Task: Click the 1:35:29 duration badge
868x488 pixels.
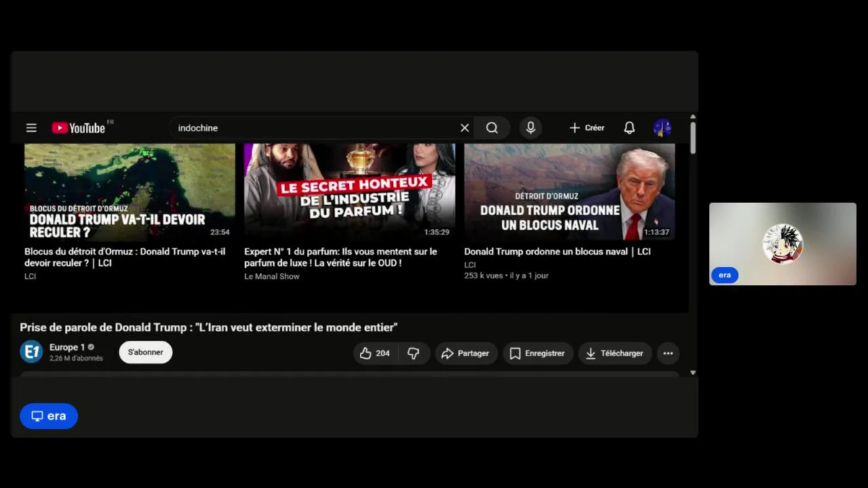Action: click(437, 232)
